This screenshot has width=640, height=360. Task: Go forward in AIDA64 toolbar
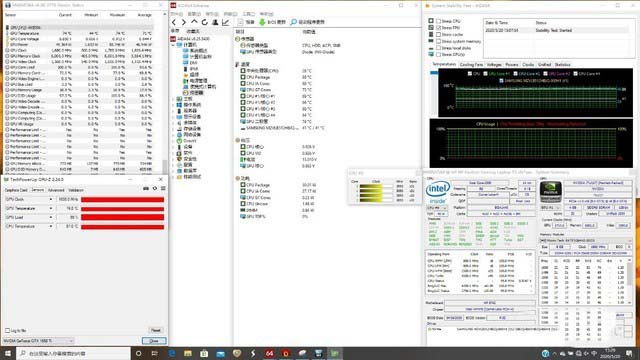click(x=184, y=22)
